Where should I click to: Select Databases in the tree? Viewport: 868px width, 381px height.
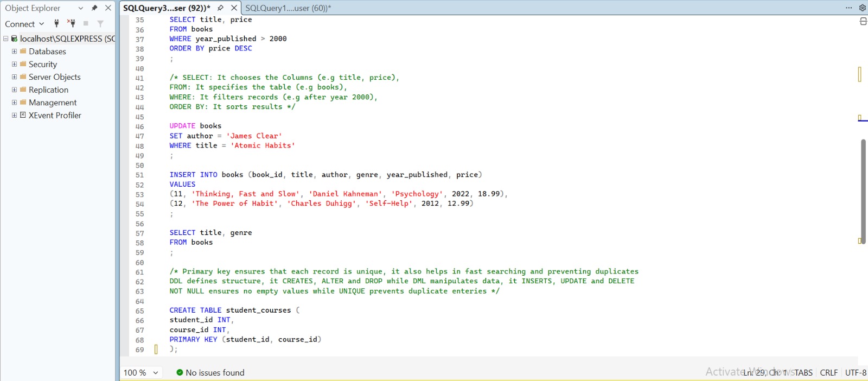pyautogui.click(x=47, y=52)
